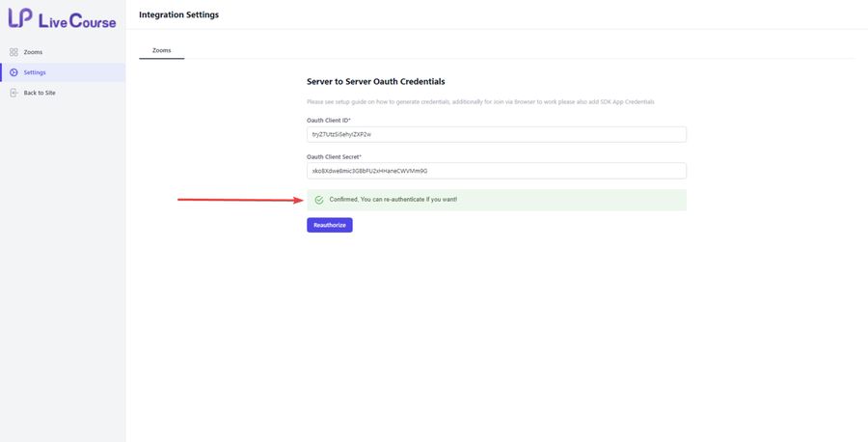This screenshot has width=868, height=442.
Task: Click the Confirmed re-authenticate message
Action: click(393, 200)
